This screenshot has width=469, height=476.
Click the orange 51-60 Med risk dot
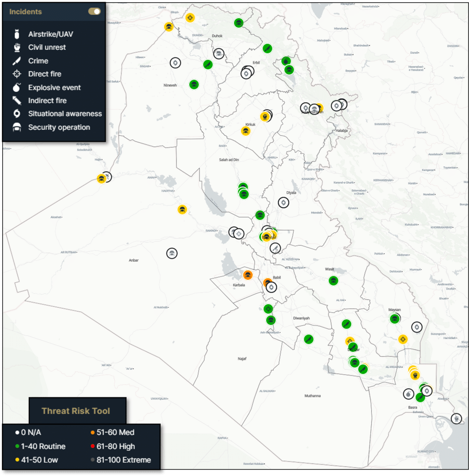[93, 432]
